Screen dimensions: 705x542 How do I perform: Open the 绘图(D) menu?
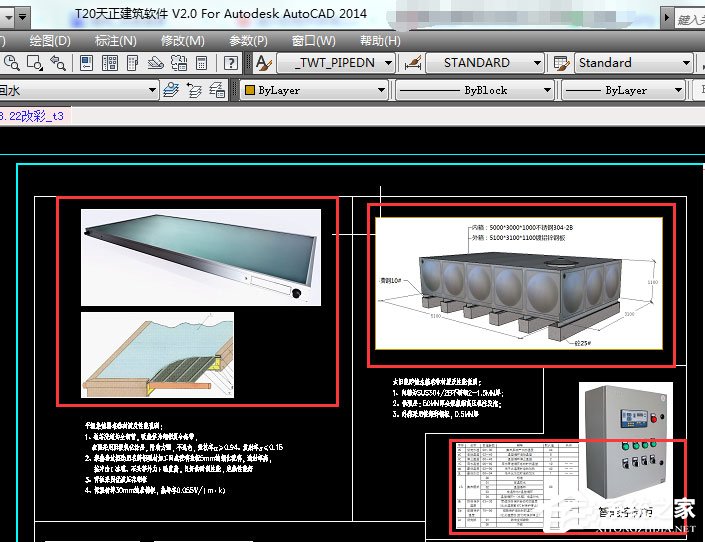[x=50, y=41]
